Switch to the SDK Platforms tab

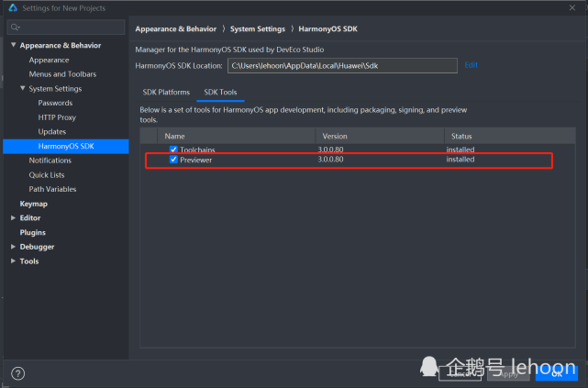pos(166,93)
